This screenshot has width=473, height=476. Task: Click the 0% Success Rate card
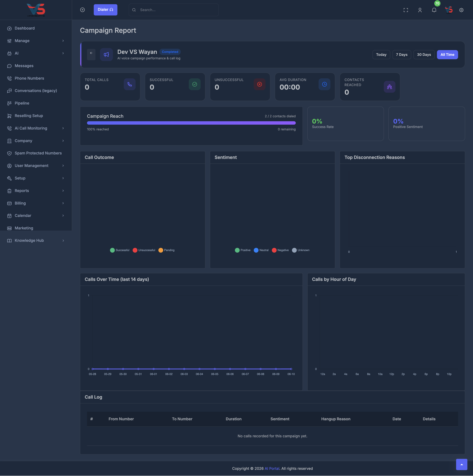(x=345, y=124)
